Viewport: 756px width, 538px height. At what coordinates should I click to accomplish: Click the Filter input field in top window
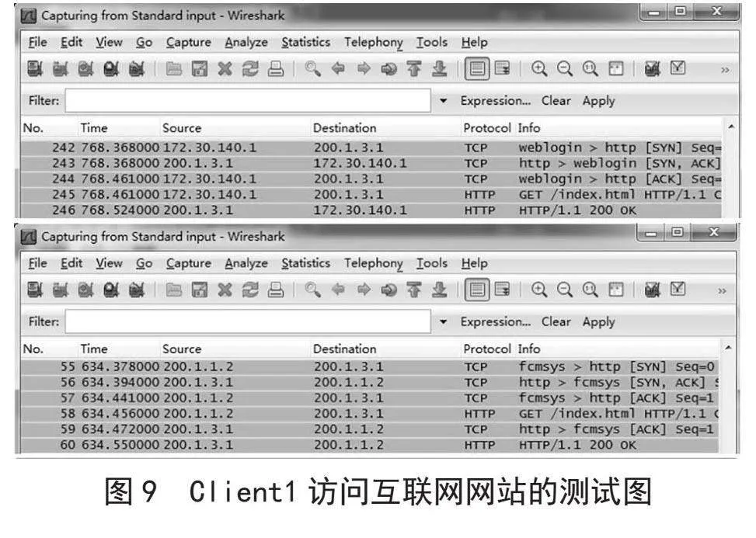click(x=248, y=101)
